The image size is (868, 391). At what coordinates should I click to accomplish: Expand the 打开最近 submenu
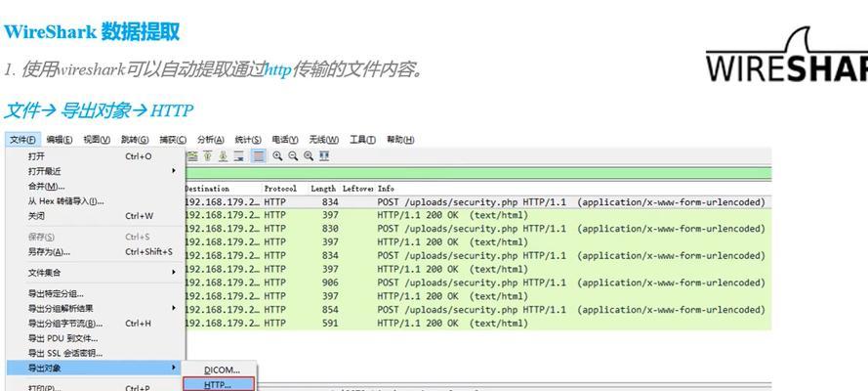coord(96,171)
